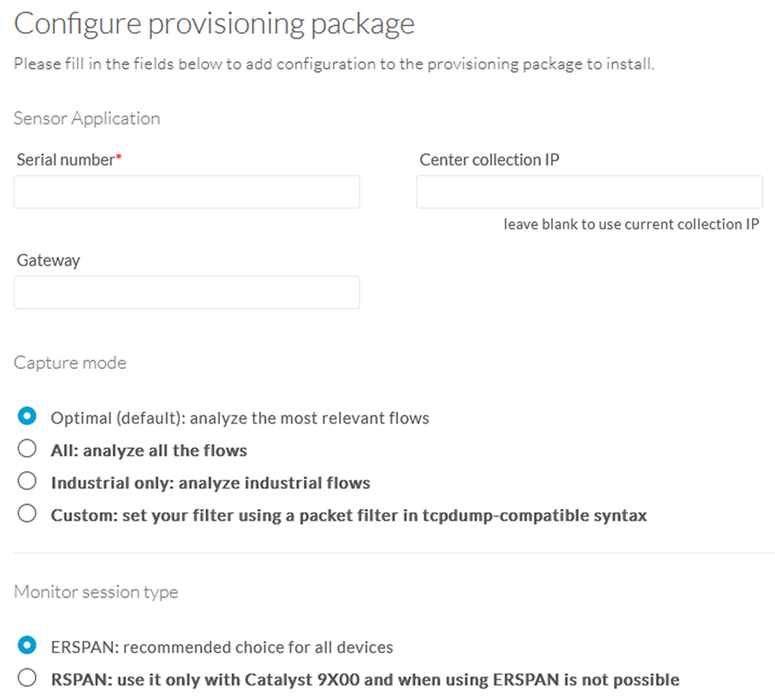Click the Center collection IP input field
775x700 pixels.
(589, 191)
